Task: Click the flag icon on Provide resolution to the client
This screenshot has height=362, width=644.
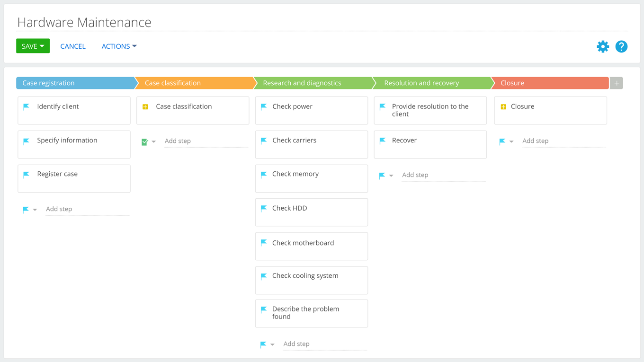Action: point(383,107)
